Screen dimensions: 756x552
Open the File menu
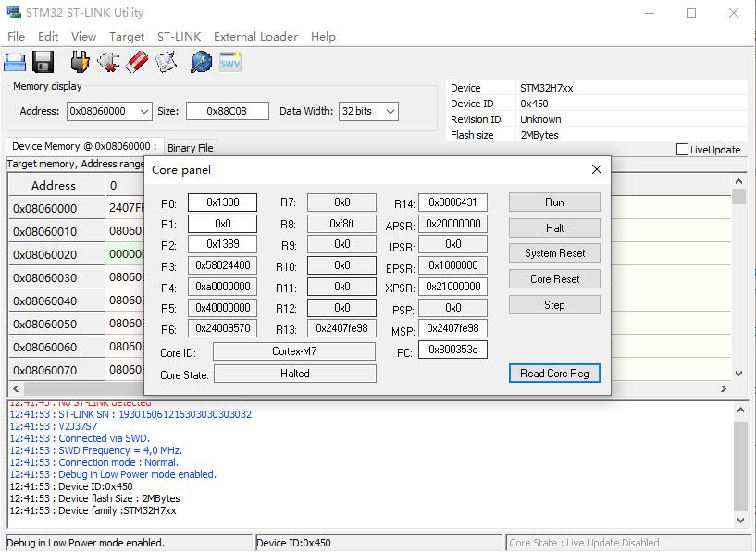click(17, 37)
